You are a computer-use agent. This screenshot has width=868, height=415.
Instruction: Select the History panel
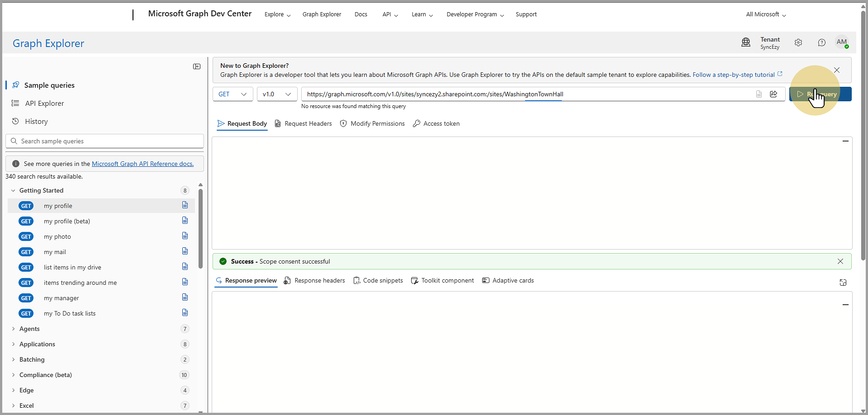[36, 121]
